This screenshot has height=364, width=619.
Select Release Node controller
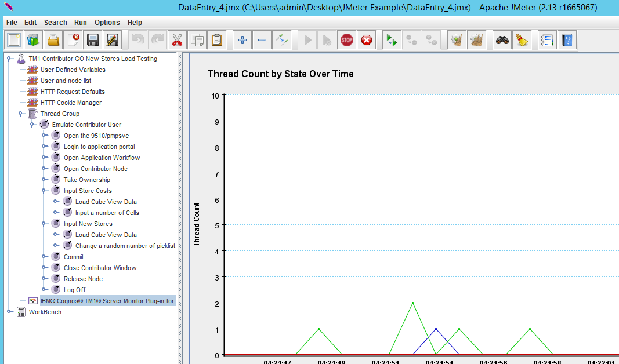coord(84,279)
